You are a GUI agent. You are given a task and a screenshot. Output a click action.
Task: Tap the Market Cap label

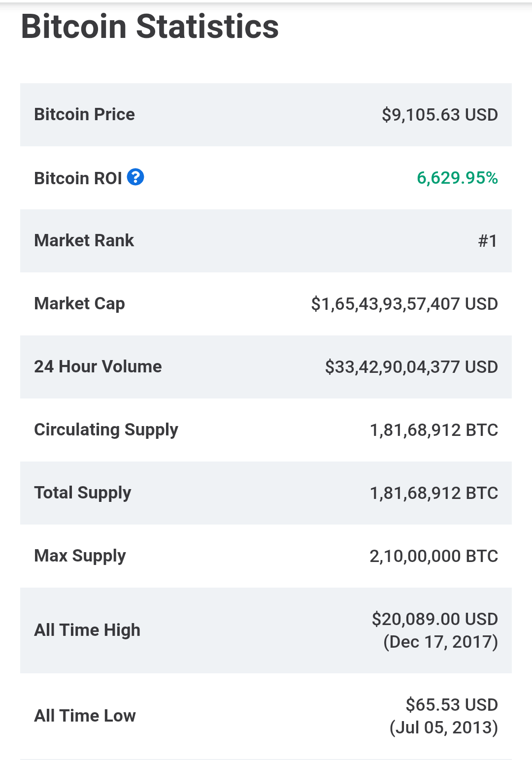pyautogui.click(x=79, y=303)
